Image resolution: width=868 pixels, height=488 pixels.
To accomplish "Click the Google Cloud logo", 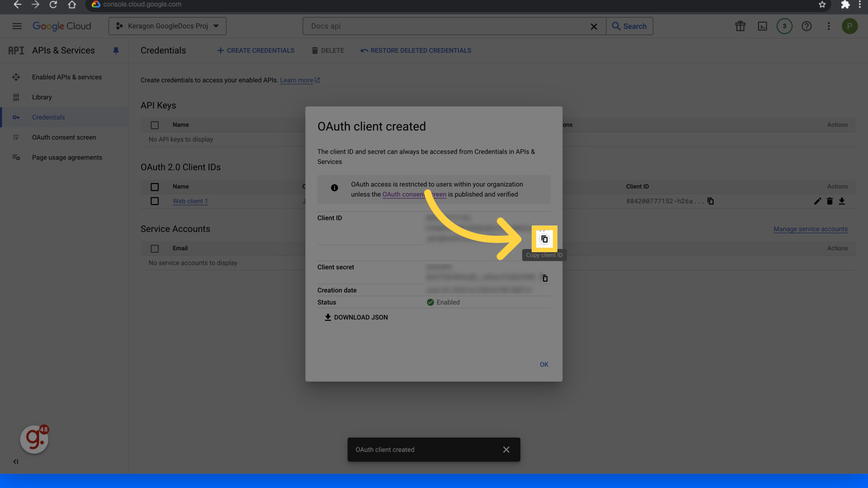I will pyautogui.click(x=62, y=26).
